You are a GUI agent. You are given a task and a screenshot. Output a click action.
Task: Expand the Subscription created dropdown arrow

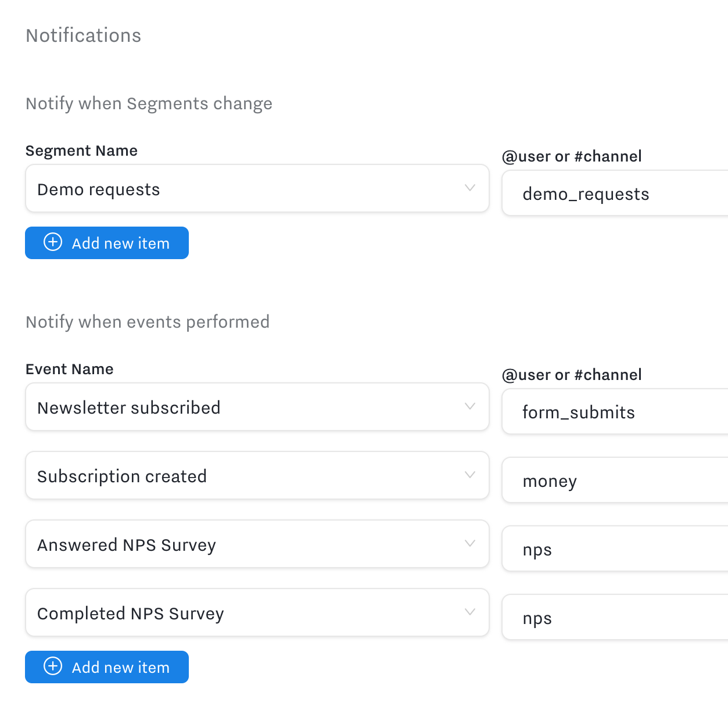click(470, 475)
